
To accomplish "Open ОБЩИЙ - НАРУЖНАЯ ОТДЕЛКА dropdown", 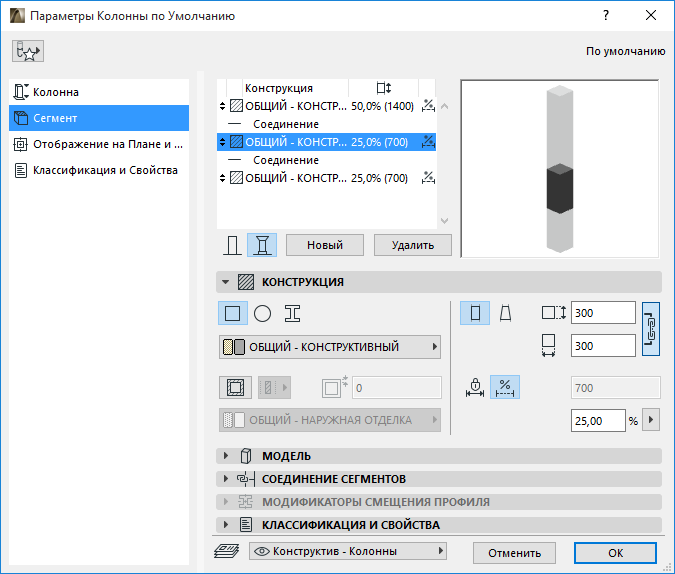I will pyautogui.click(x=330, y=420).
